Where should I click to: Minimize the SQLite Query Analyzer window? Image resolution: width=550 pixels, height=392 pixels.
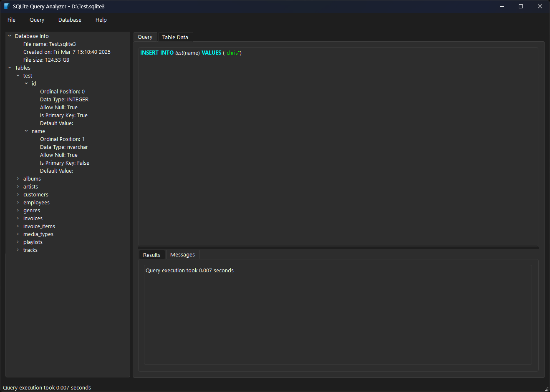(502, 6)
